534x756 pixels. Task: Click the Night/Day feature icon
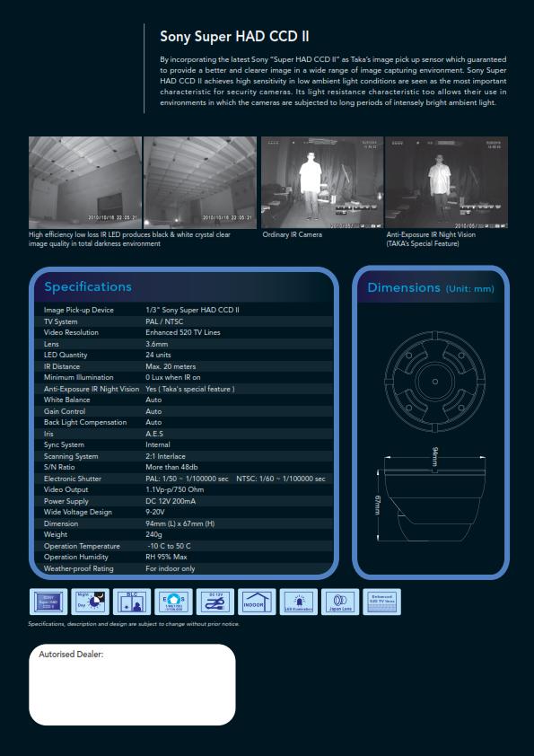tap(90, 602)
